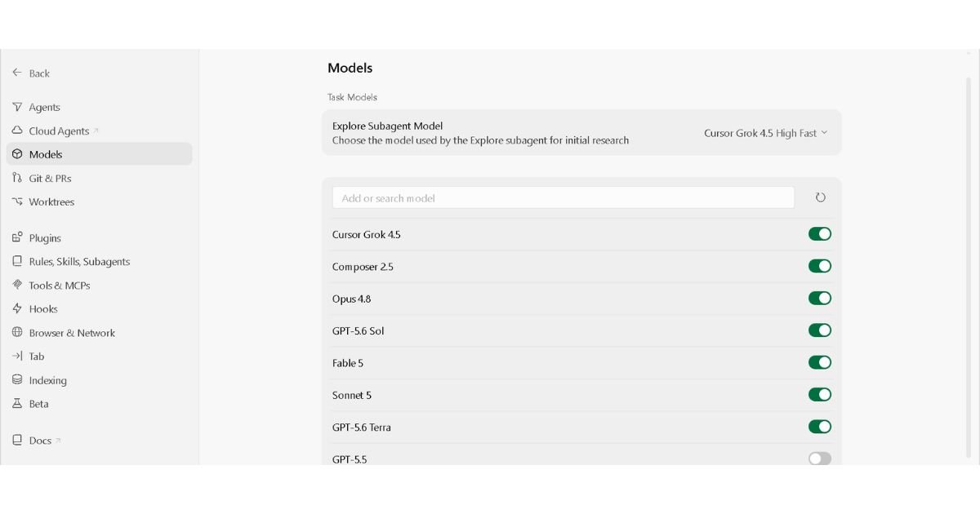Click the Plugins icon in sidebar
The width and height of the screenshot is (980, 514).
click(x=17, y=237)
